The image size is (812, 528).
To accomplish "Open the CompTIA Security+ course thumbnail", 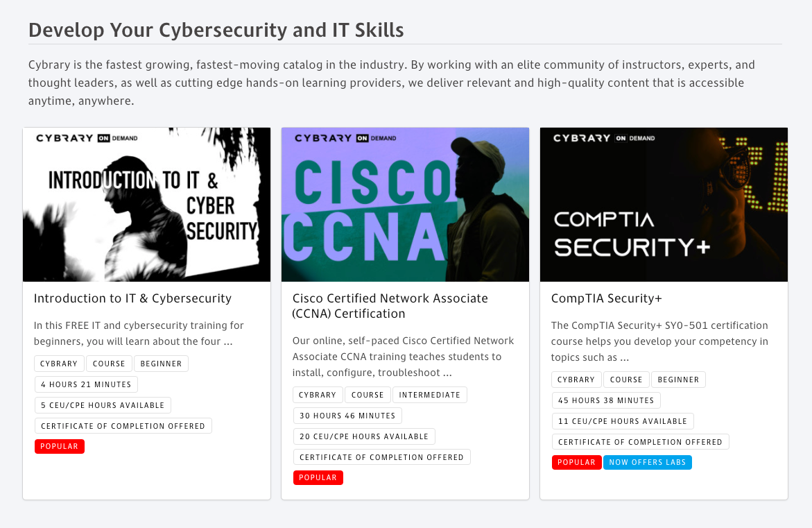I will 664,205.
